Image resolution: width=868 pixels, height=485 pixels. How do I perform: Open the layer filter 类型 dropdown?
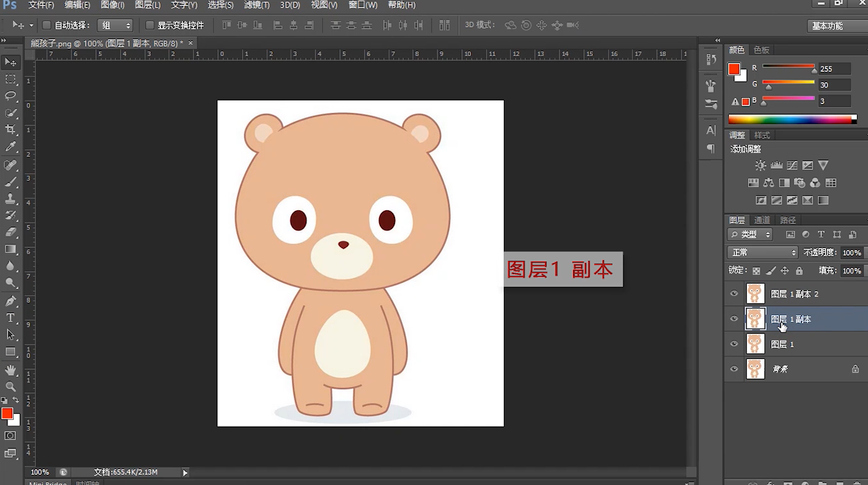[751, 234]
